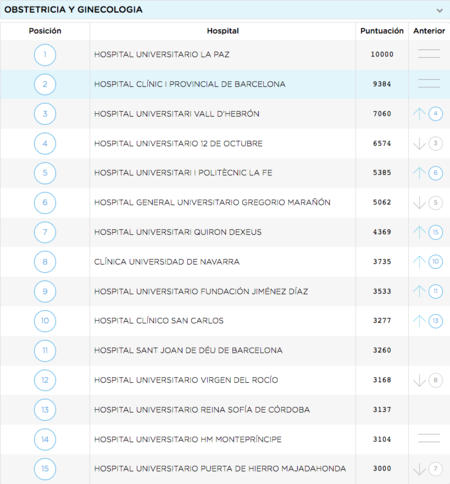Screen dimensions: 450x484
Task: Click the Hospital column header
Action: [x=223, y=31]
